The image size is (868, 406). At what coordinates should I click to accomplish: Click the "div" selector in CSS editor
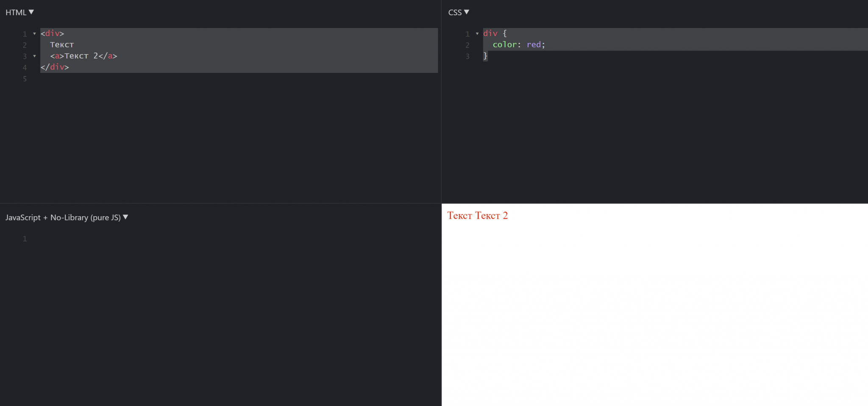click(x=490, y=33)
